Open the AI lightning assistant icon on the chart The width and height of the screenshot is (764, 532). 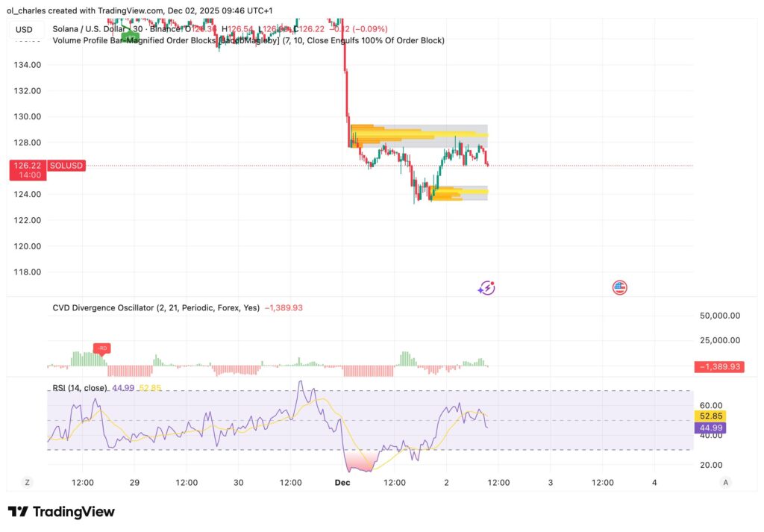[x=486, y=287]
